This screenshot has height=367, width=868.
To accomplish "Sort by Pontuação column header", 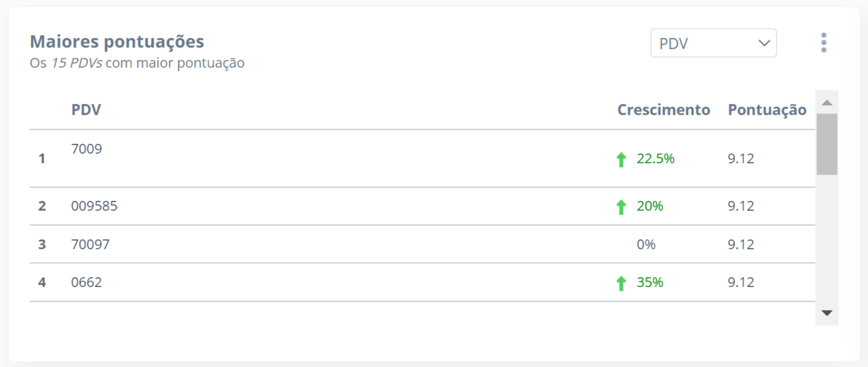I will click(767, 110).
